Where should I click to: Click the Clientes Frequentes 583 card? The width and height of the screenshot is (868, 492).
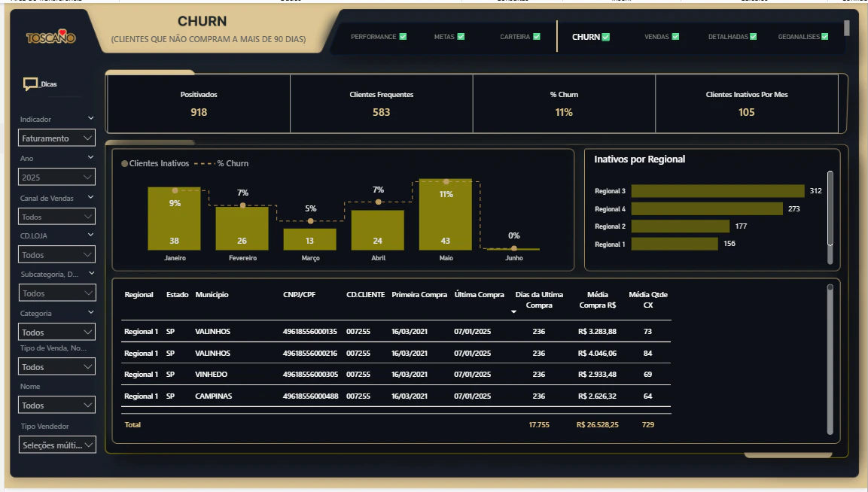[x=382, y=104]
